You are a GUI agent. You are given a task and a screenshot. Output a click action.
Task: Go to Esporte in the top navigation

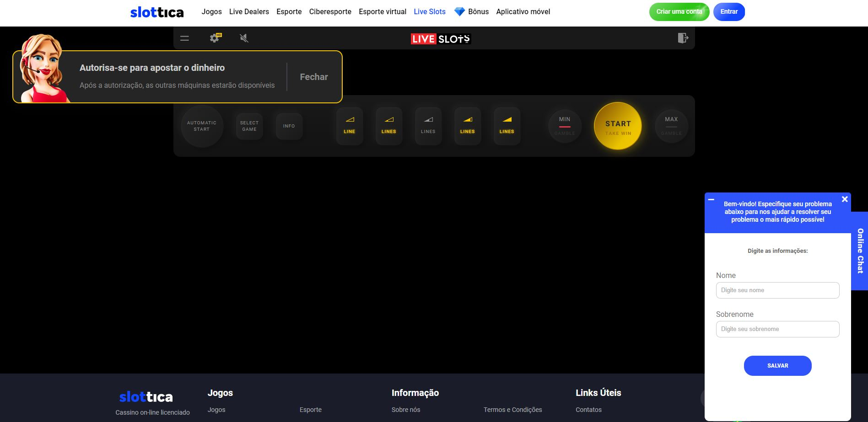289,12
